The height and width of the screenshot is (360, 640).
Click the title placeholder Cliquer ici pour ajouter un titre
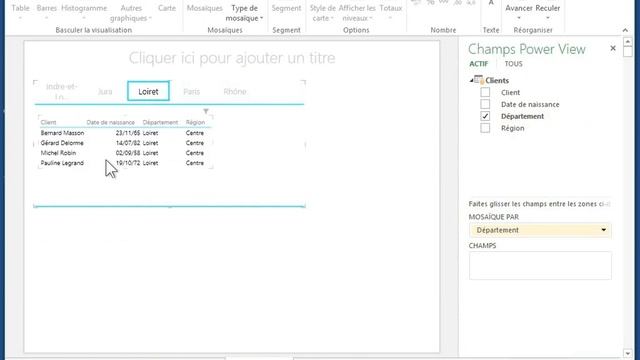[x=232, y=58]
